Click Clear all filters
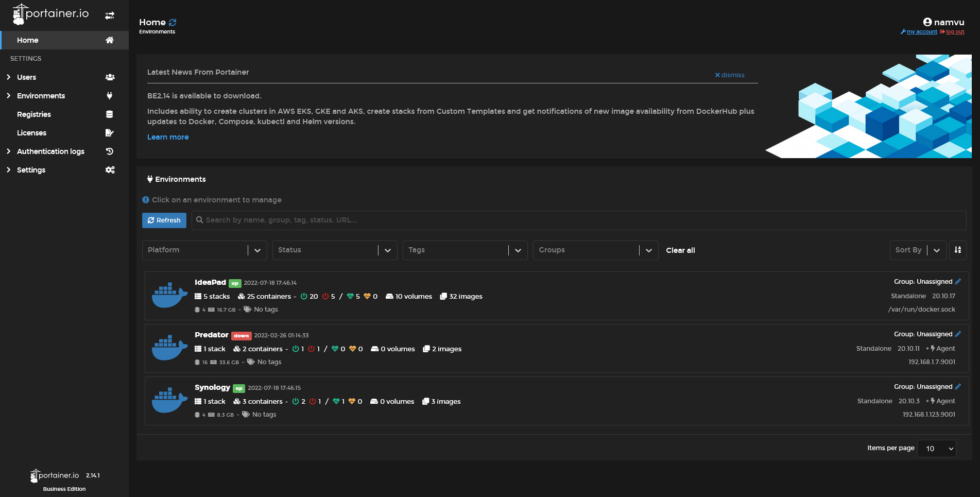This screenshot has height=497, width=980. click(x=680, y=250)
